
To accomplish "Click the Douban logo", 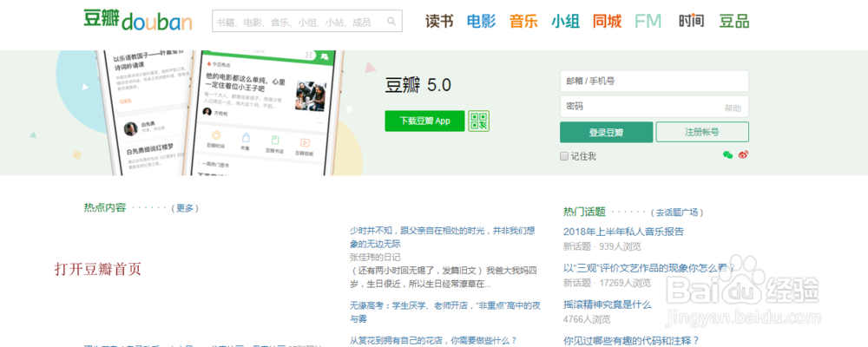I will [x=138, y=21].
